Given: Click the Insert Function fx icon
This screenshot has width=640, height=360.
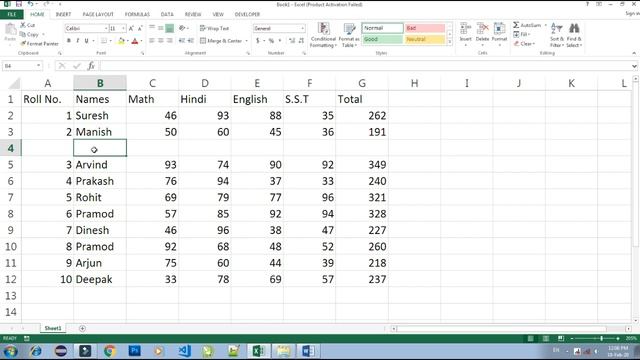Looking at the screenshot, I should 91,66.
